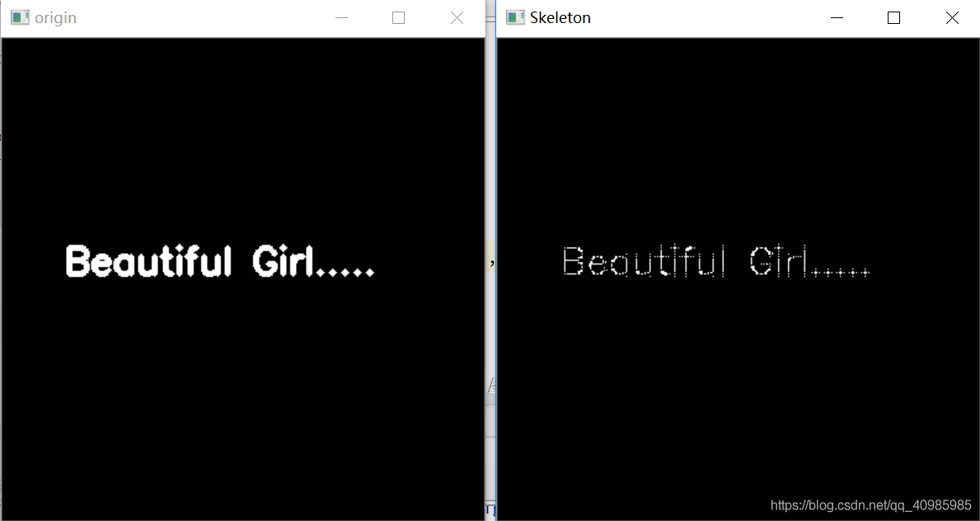
Task: Click the background strip between both windows
Action: 491,165
